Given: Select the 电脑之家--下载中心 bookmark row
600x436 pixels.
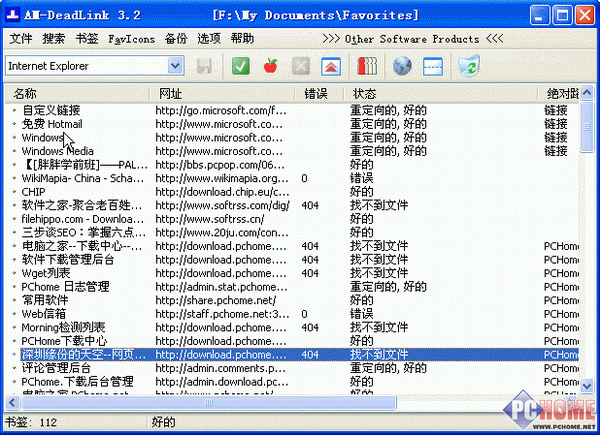Looking at the screenshot, I should point(292,246).
